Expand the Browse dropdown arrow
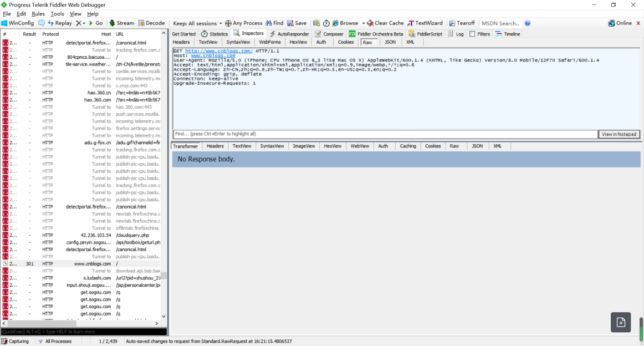644x346 pixels. click(x=364, y=23)
